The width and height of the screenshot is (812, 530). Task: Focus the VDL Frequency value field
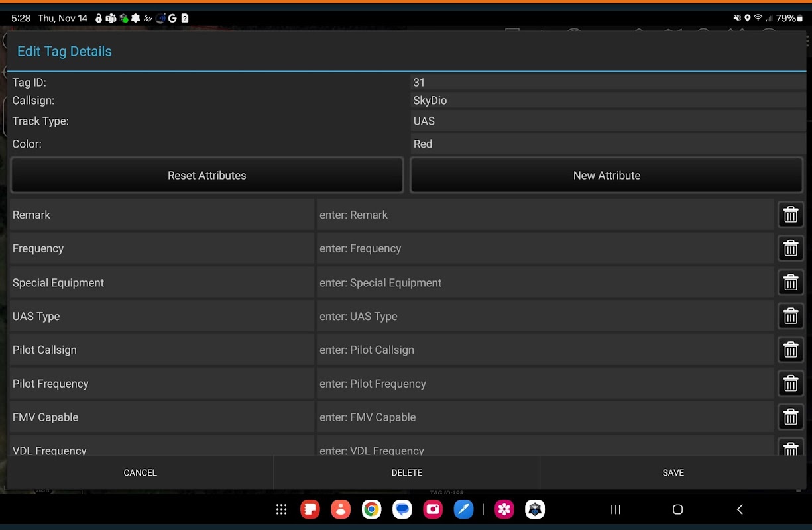tap(546, 446)
